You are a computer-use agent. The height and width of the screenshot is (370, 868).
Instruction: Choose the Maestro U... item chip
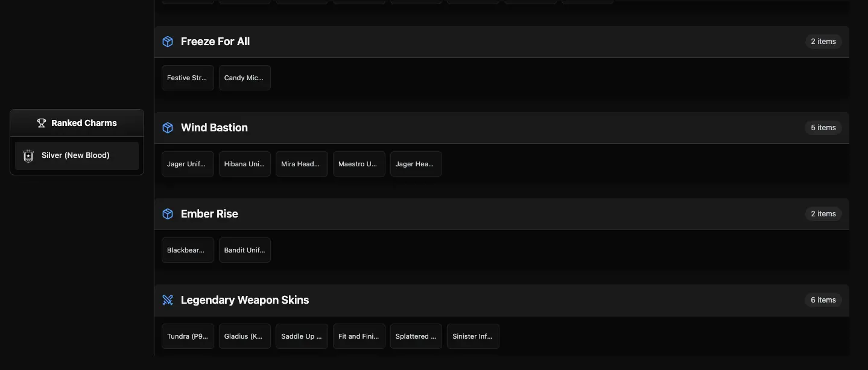(359, 164)
